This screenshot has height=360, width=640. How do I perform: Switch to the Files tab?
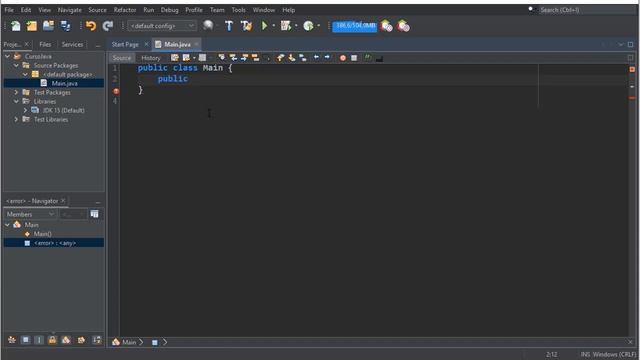(x=45, y=44)
